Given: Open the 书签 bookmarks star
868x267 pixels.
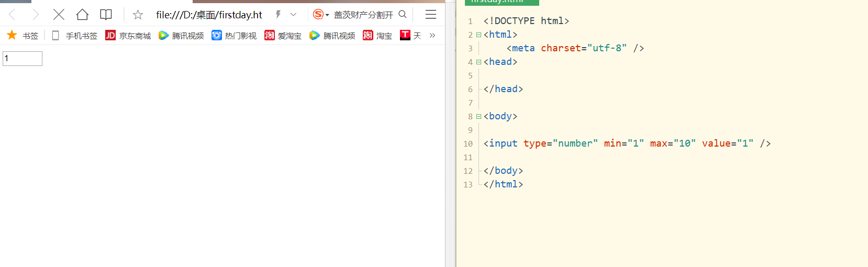Looking at the screenshot, I should [23, 36].
